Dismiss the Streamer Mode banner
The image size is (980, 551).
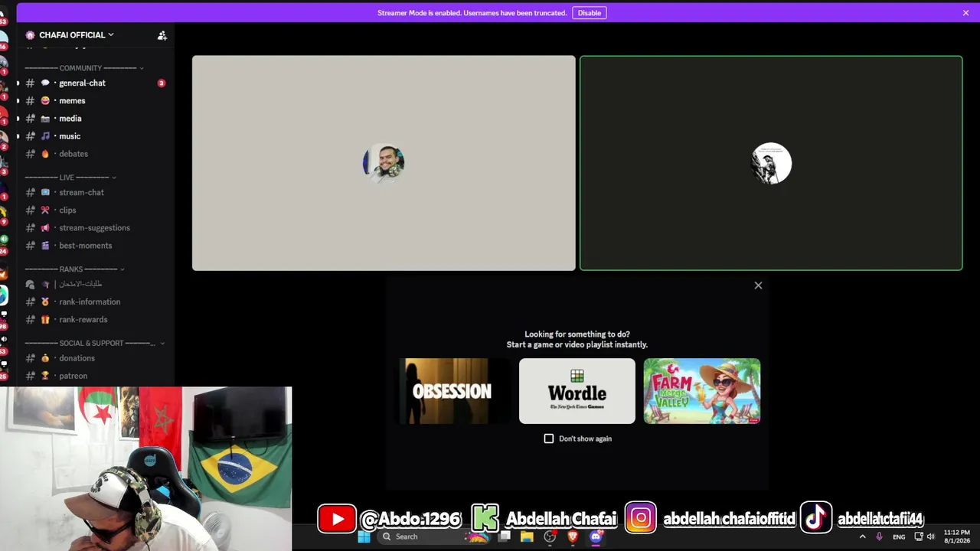pyautogui.click(x=965, y=13)
